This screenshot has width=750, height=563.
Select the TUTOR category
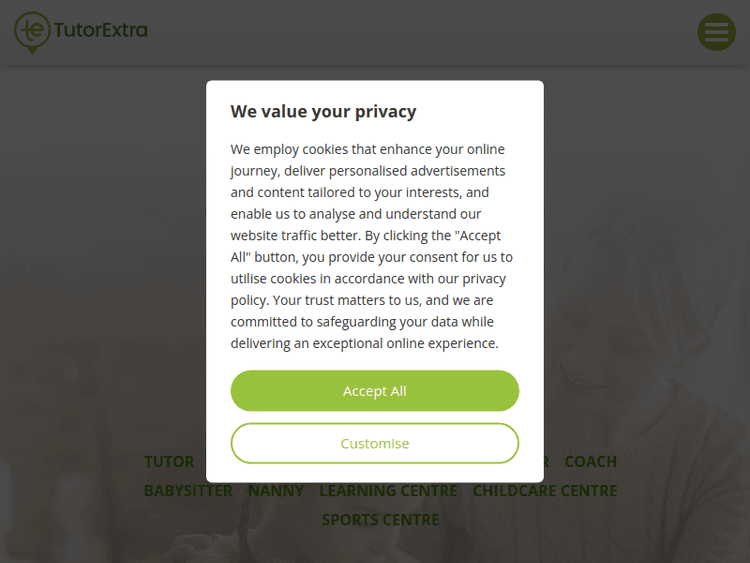click(x=169, y=462)
